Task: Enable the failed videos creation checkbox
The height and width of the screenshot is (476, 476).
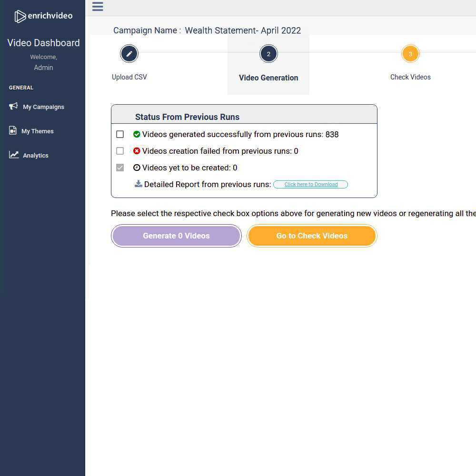Action: coord(120,151)
